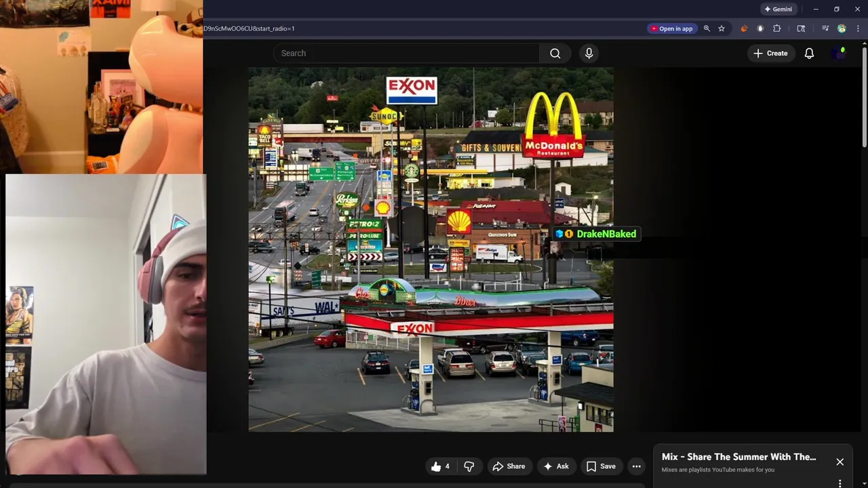Click the Ask button below video
The height and width of the screenshot is (488, 868).
tap(555, 466)
